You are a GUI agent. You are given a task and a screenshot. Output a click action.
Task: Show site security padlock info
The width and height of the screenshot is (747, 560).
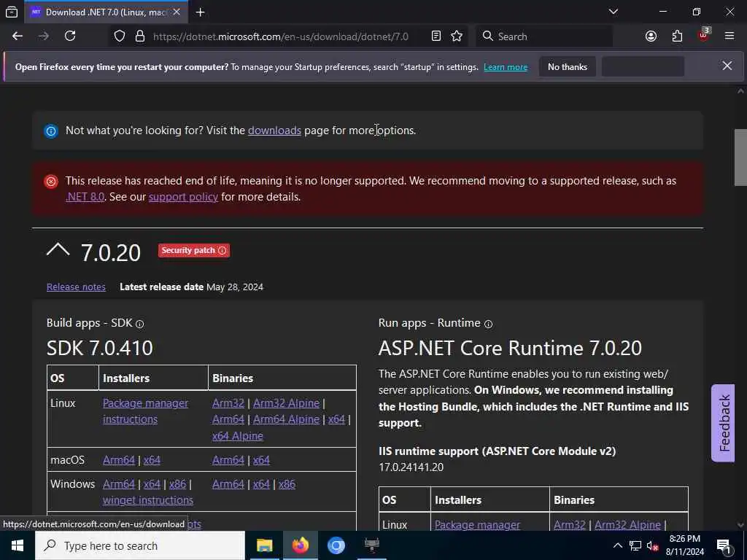click(x=139, y=36)
